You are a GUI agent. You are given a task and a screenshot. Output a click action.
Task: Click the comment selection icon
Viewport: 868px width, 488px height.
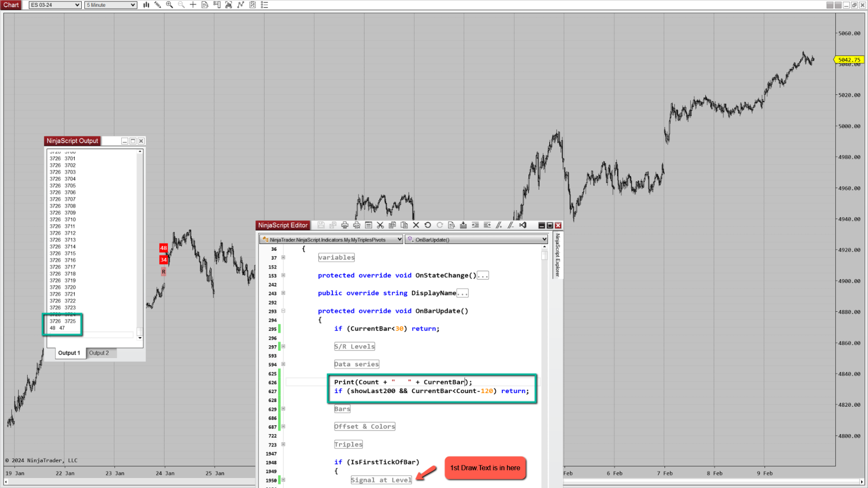[499, 225]
